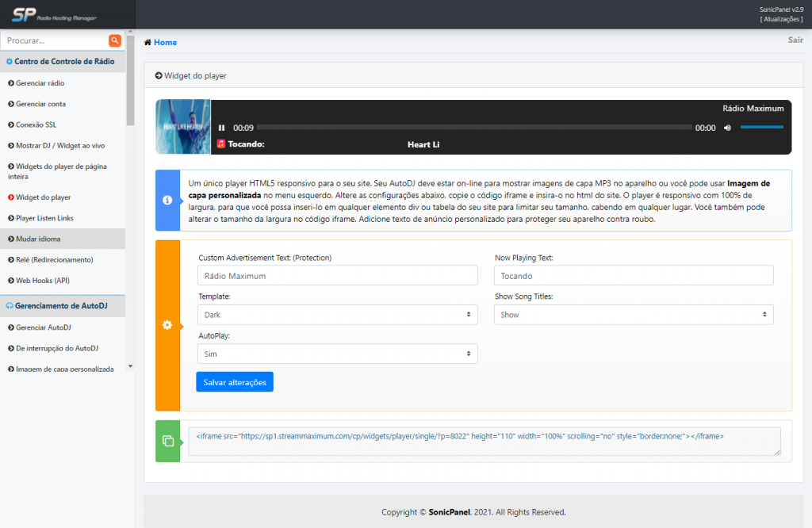Focus the Procurar search field
Image resolution: width=812 pixels, height=528 pixels.
click(55, 40)
